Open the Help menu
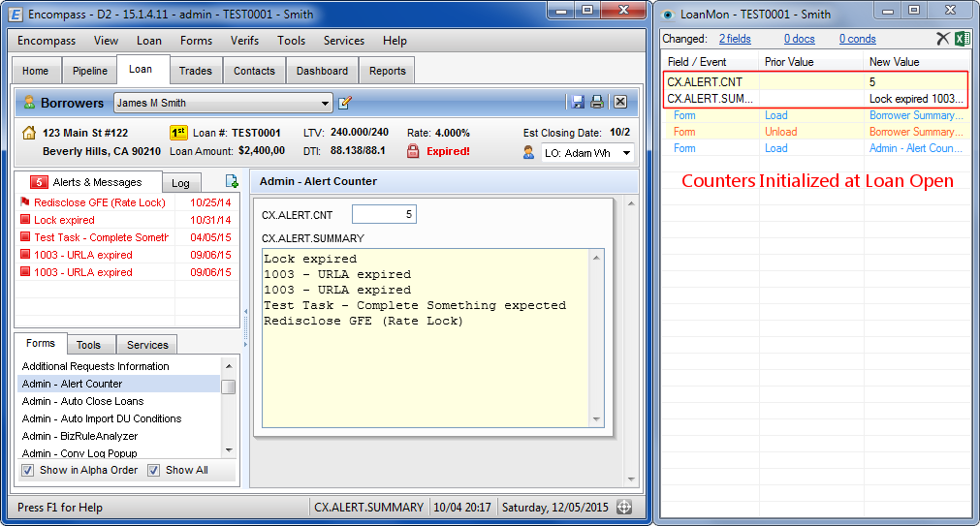This screenshot has width=980, height=526. click(x=395, y=41)
